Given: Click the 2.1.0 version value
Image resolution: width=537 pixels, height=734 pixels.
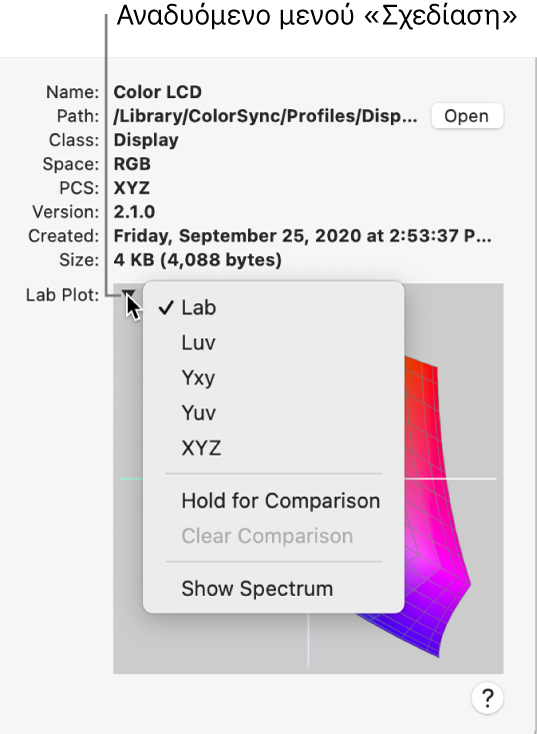Looking at the screenshot, I should (x=134, y=212).
